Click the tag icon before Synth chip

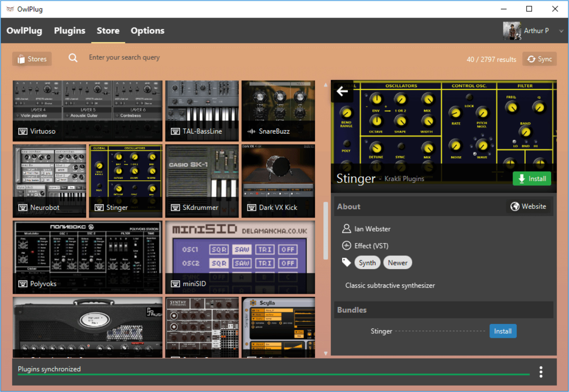[x=346, y=262]
